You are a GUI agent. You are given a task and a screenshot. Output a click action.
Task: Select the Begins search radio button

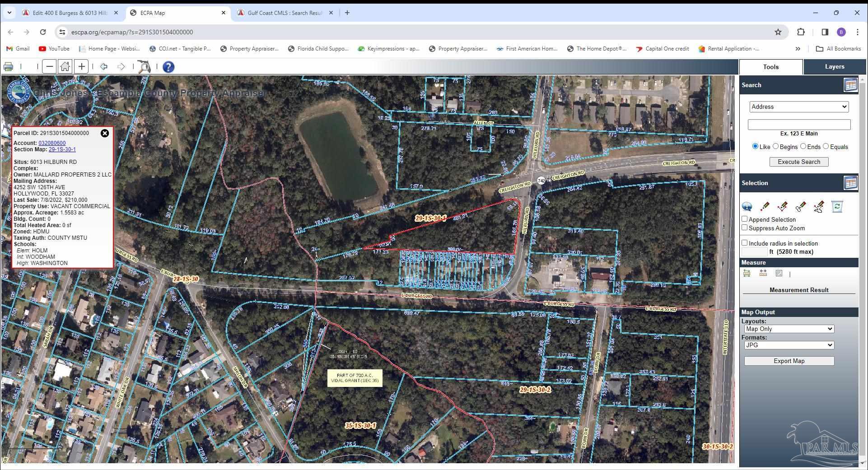pyautogui.click(x=777, y=146)
